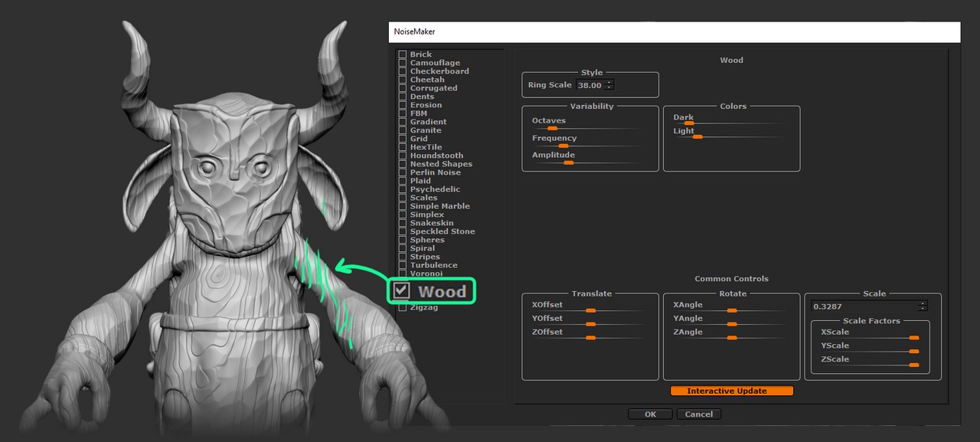Check the Plaid pattern checkbox
The image size is (980, 442).
coord(403,181)
